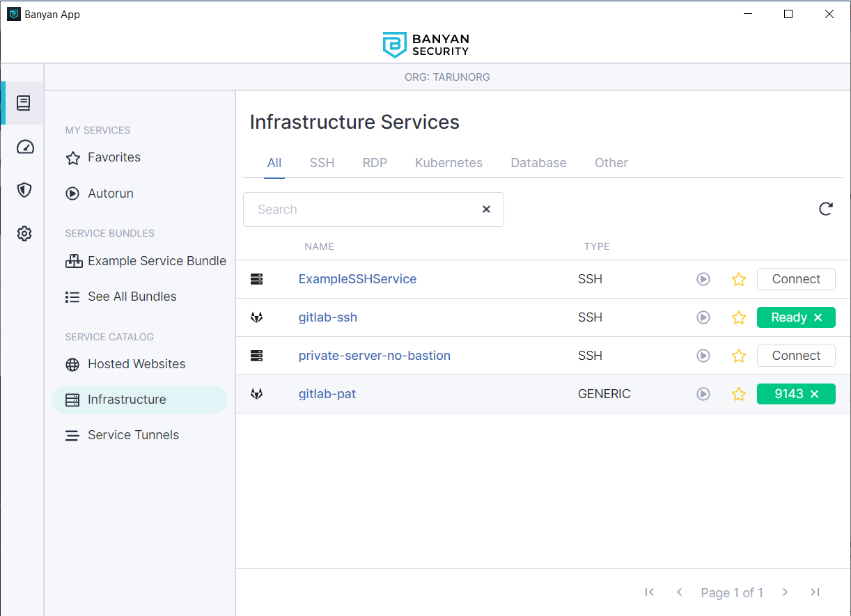The width and height of the screenshot is (851, 616).
Task: Go to the next page arrow
Action: coord(785,592)
